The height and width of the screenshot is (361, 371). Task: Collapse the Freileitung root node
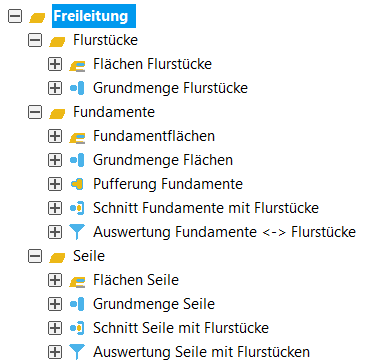point(15,16)
